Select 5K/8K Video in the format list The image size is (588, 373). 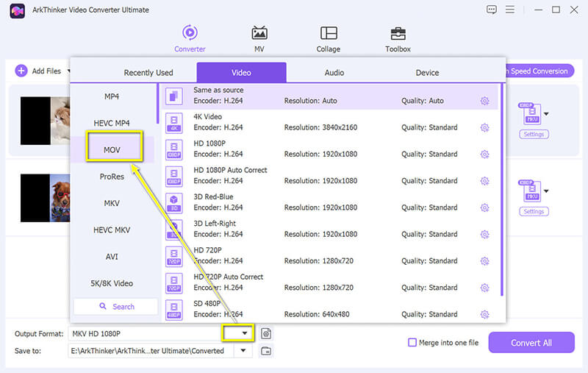tap(112, 283)
